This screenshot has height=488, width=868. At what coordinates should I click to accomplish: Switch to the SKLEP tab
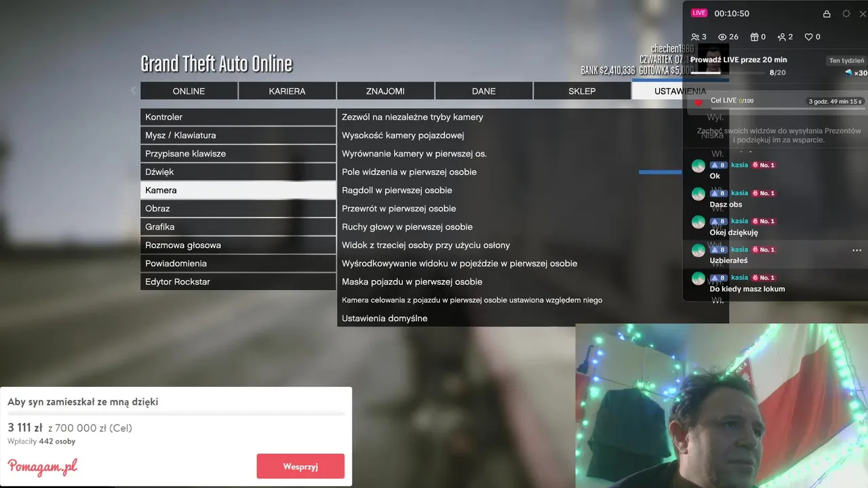[x=582, y=91]
